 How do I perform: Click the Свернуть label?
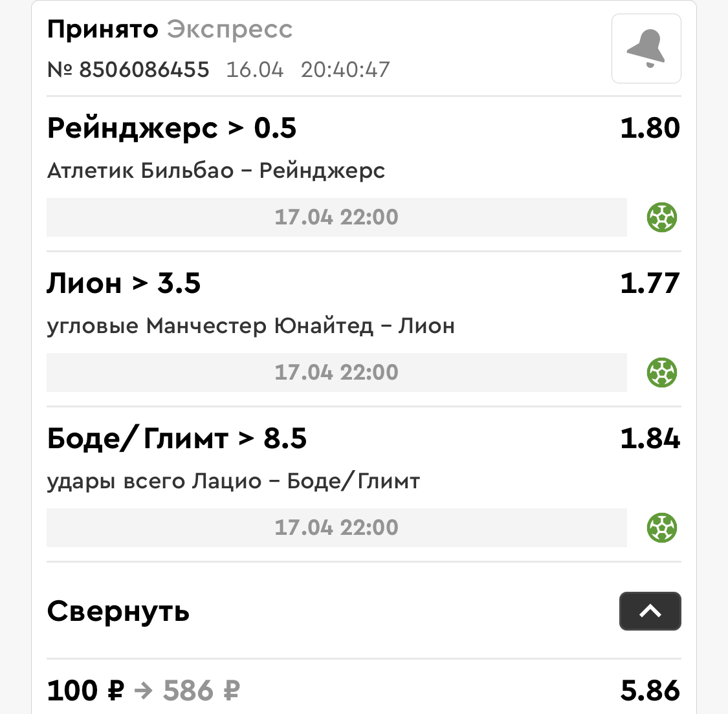tap(118, 611)
